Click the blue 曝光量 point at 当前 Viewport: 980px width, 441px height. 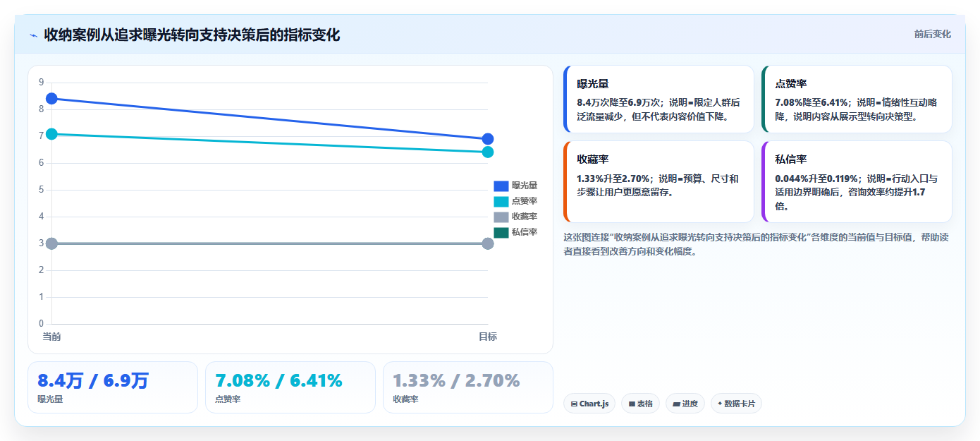(51, 99)
